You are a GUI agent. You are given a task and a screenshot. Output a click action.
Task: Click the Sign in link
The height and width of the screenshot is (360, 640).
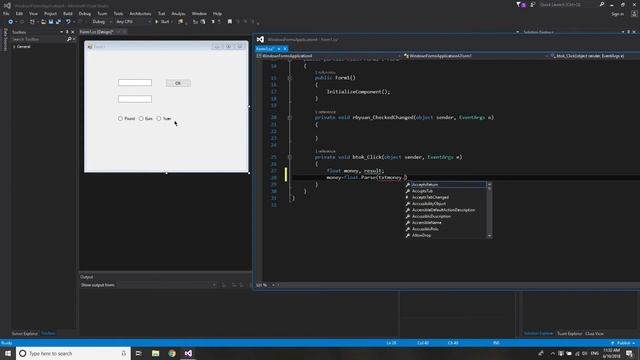tap(617, 14)
